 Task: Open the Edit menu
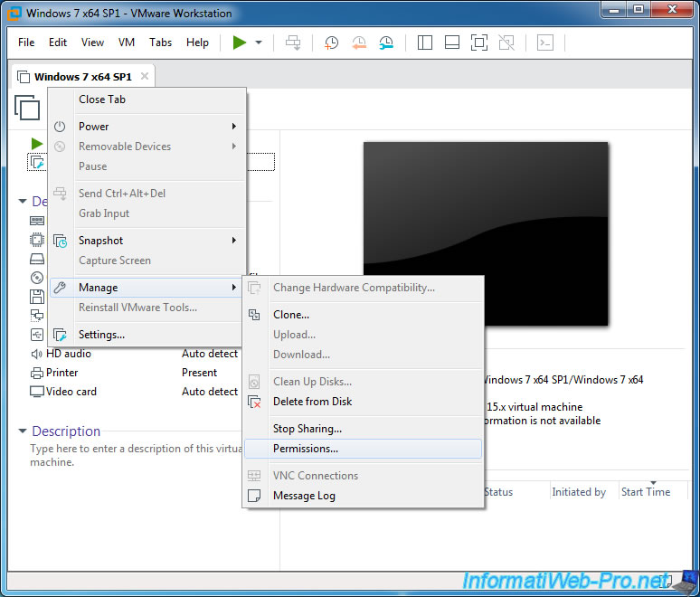(58, 43)
